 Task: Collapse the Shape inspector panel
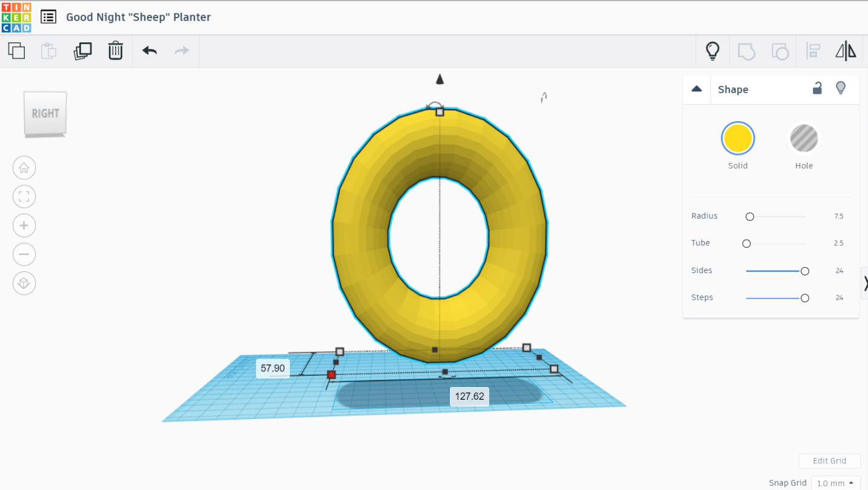tap(697, 89)
